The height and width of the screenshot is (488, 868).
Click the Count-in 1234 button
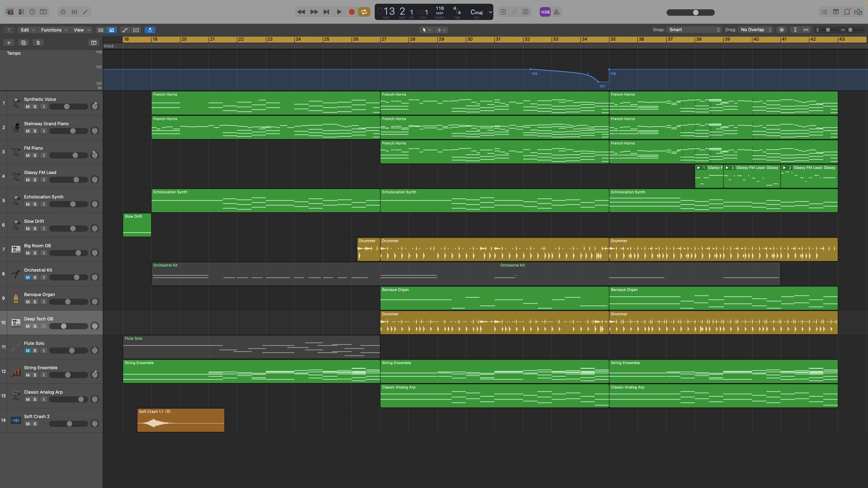point(545,12)
